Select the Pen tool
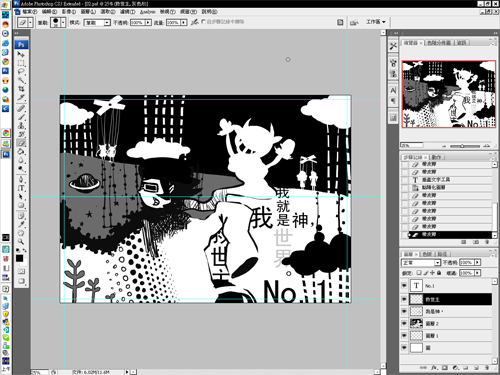500x375 pixels. [x=21, y=179]
